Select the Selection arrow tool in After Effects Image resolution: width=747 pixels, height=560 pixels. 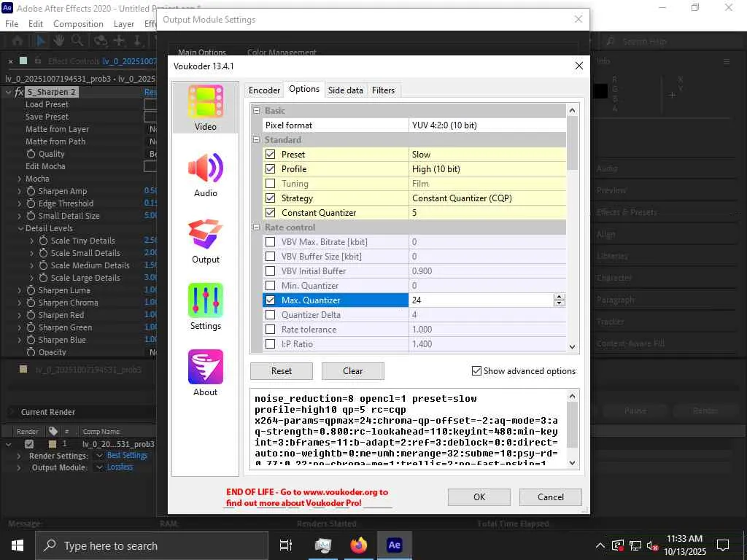tap(41, 41)
